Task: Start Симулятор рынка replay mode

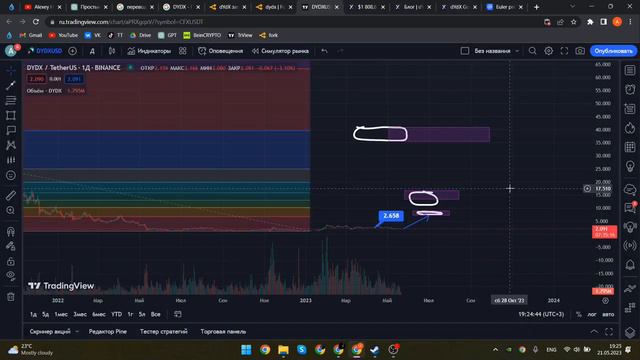Action: [280, 51]
